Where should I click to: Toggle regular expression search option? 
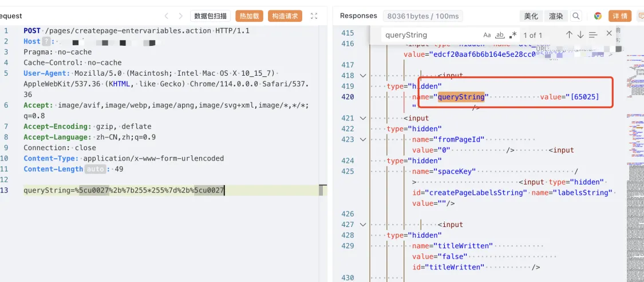[x=512, y=35]
